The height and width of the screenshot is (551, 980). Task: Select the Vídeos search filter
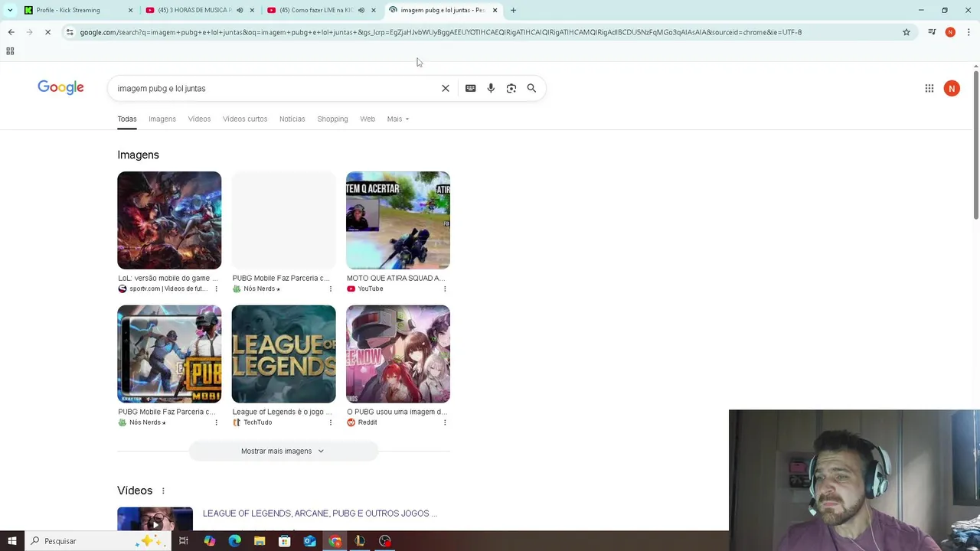[199, 119]
